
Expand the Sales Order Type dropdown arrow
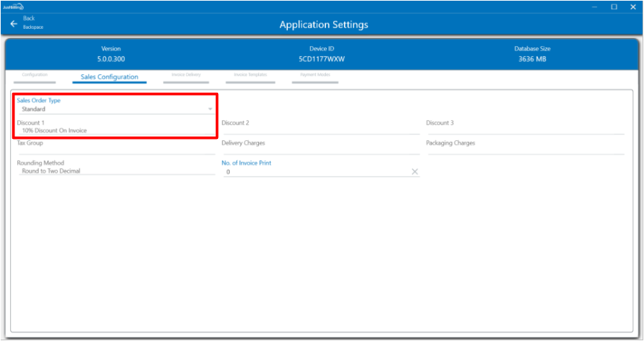210,109
